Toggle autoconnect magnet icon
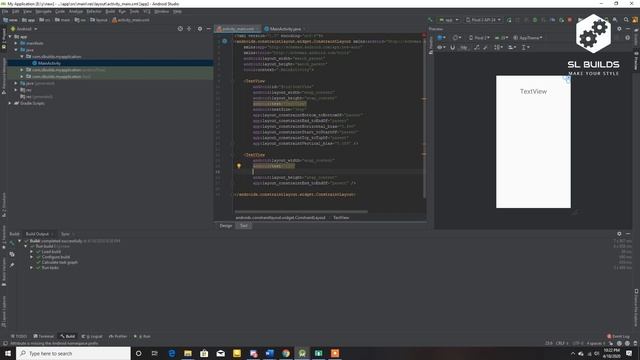 point(452,47)
